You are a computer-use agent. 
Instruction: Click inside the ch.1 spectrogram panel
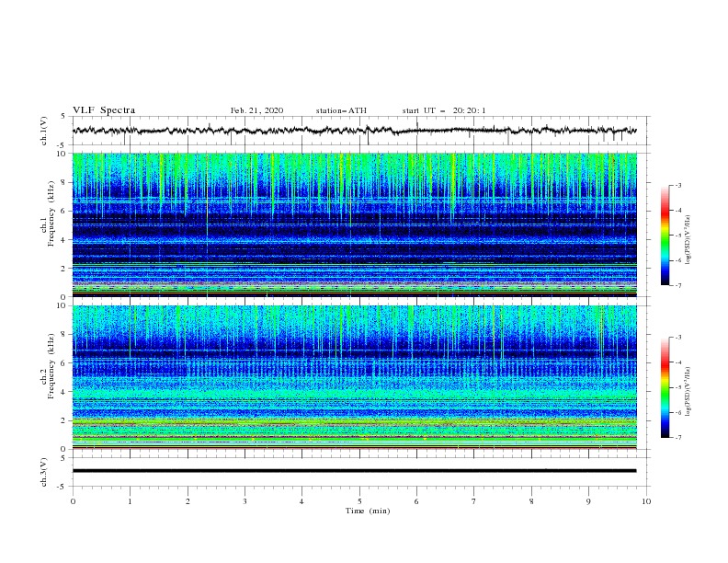pyautogui.click(x=354, y=224)
